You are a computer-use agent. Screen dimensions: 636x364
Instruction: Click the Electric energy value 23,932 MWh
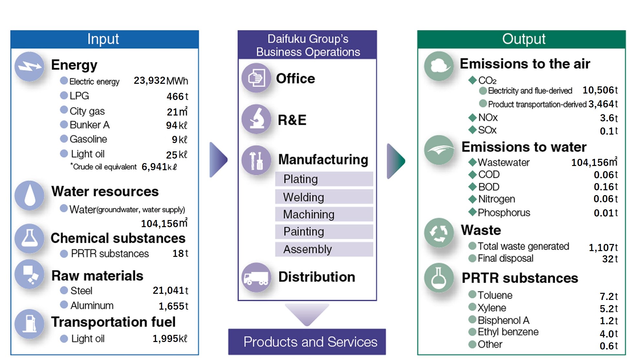(x=161, y=81)
